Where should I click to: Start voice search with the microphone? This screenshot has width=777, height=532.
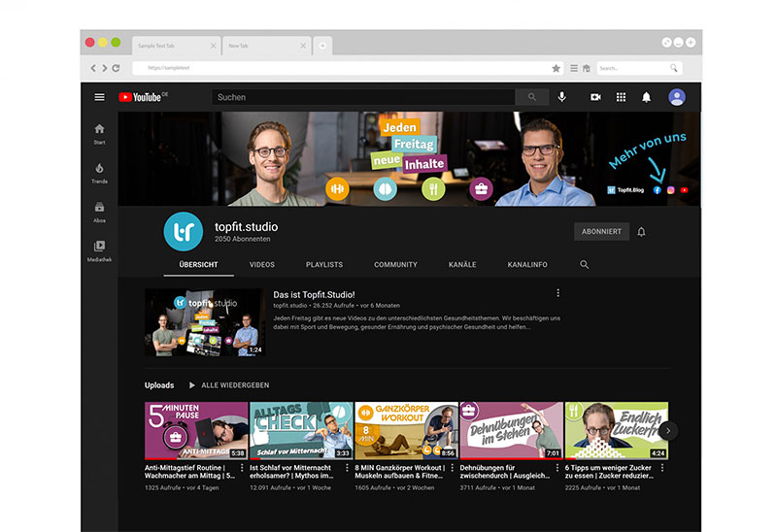[561, 97]
